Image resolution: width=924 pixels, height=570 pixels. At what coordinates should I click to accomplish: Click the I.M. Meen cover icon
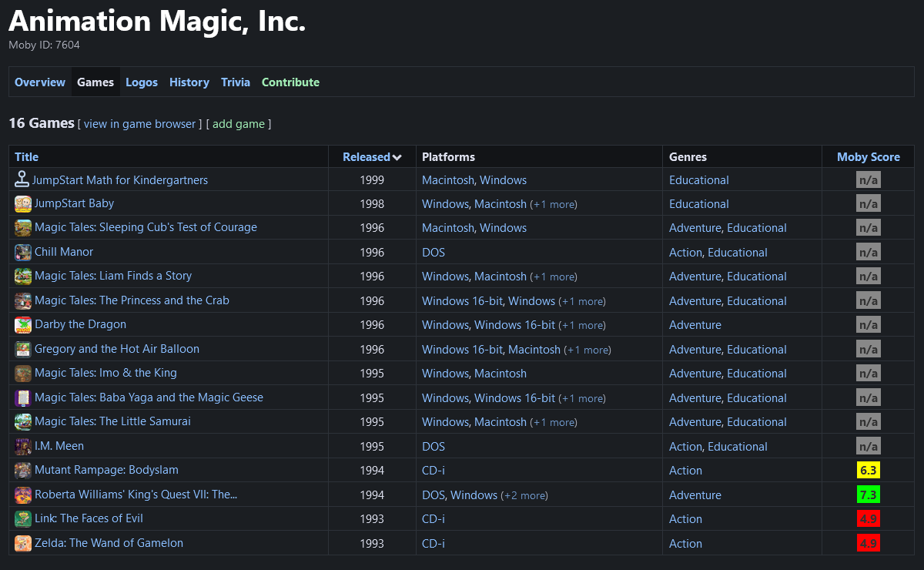point(23,446)
